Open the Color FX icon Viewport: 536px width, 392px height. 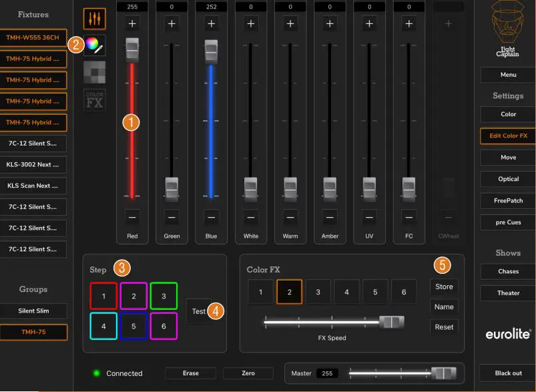94,100
